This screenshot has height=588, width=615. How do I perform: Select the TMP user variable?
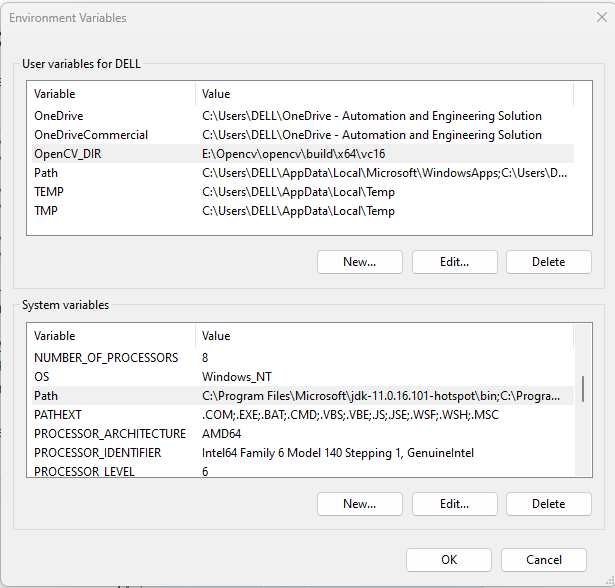[x=47, y=211]
